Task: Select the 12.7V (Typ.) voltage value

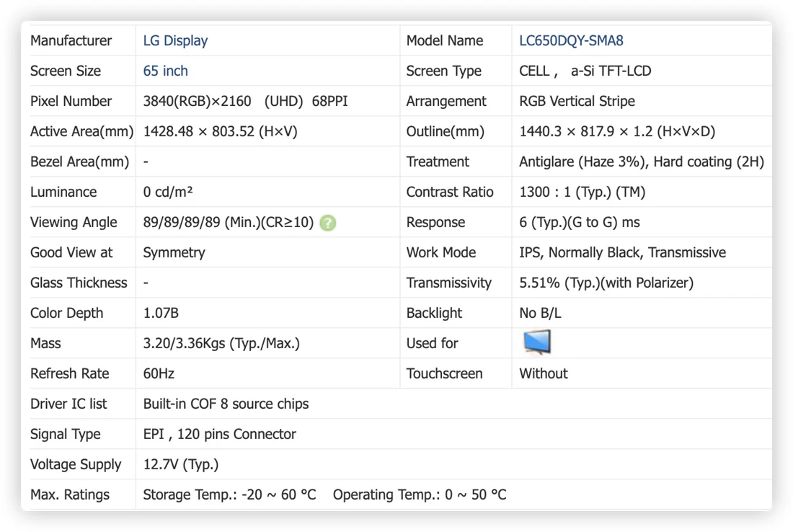Action: tap(180, 465)
